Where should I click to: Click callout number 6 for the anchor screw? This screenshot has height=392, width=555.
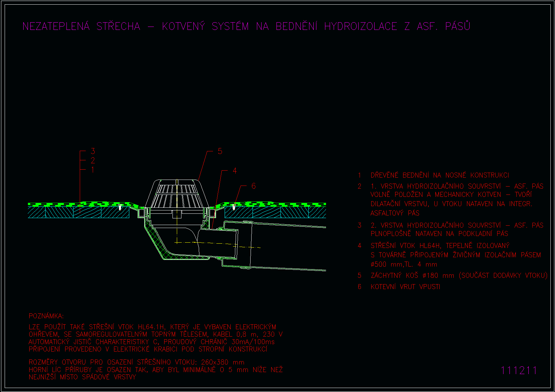coord(254,186)
